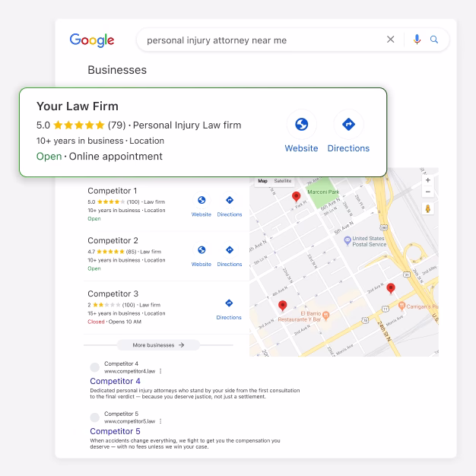Click Competitor 1 website globe icon
This screenshot has width=476, height=476.
pyautogui.click(x=202, y=200)
